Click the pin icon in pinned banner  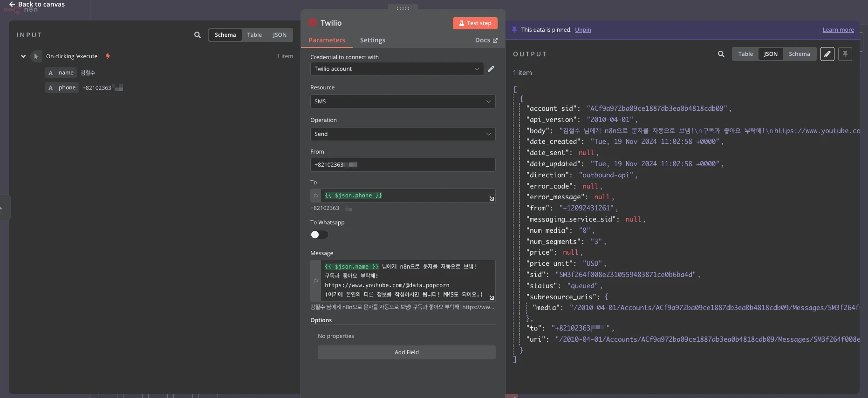514,30
